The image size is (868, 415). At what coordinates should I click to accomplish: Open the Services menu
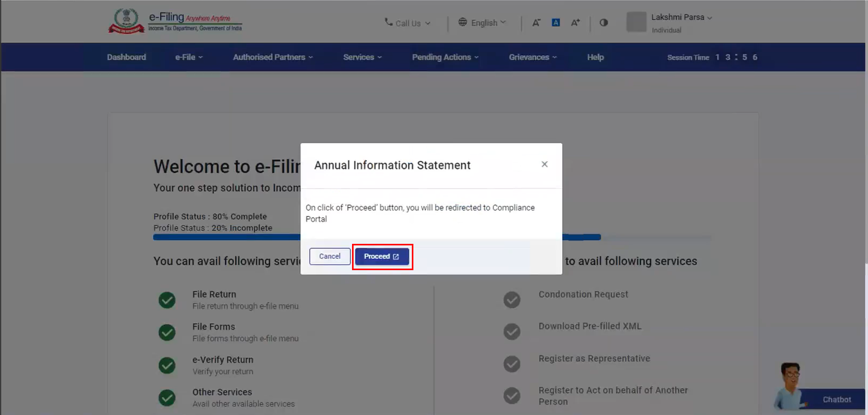(x=362, y=57)
